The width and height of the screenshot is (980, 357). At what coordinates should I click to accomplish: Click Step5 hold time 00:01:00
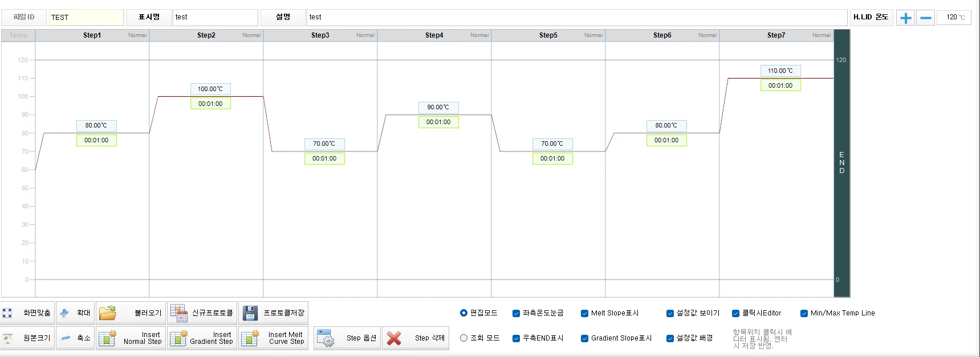[x=552, y=158]
